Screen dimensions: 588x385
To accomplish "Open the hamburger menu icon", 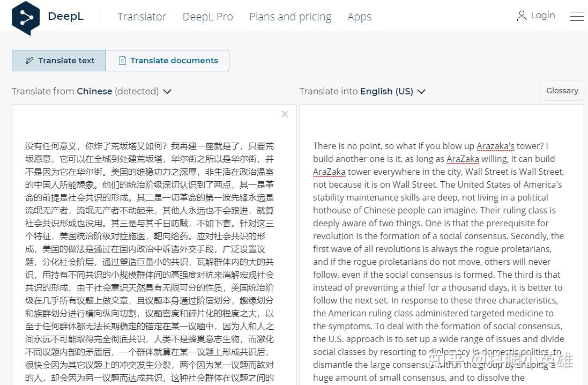I will coord(577,16).
